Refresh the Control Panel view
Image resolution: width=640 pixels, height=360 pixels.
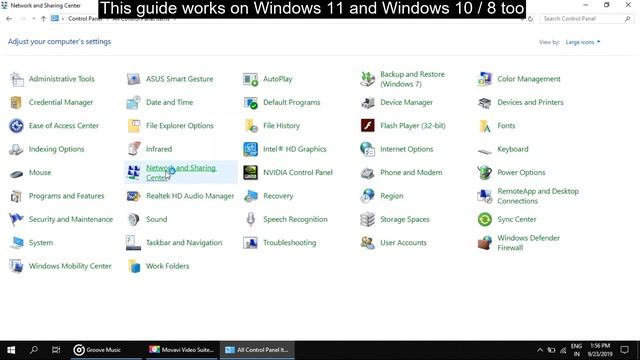click(x=530, y=19)
